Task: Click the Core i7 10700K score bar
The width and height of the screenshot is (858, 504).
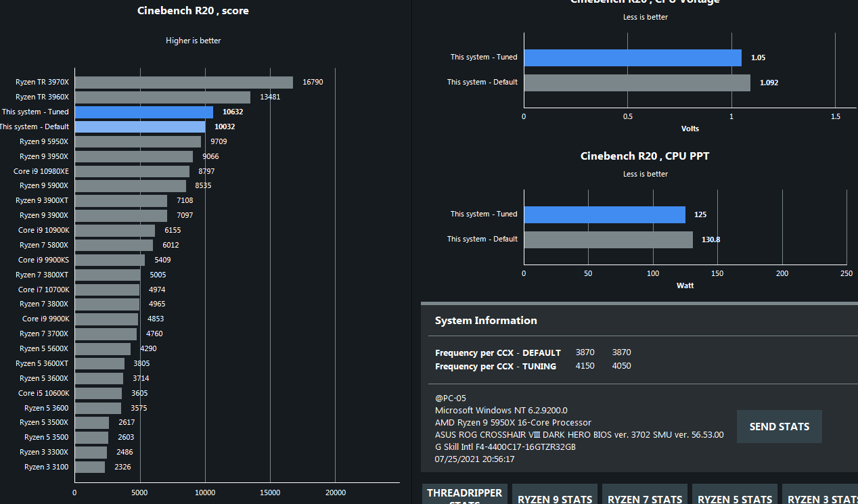Action: (x=107, y=290)
